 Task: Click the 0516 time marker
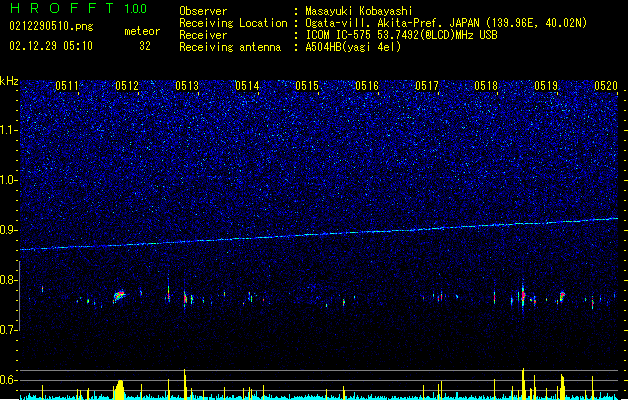pyautogui.click(x=367, y=86)
